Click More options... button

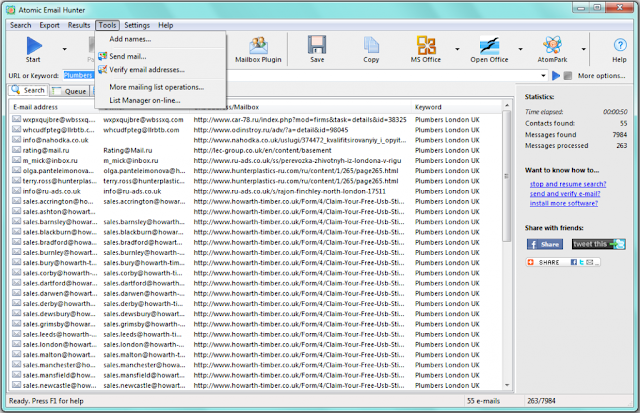pos(601,75)
